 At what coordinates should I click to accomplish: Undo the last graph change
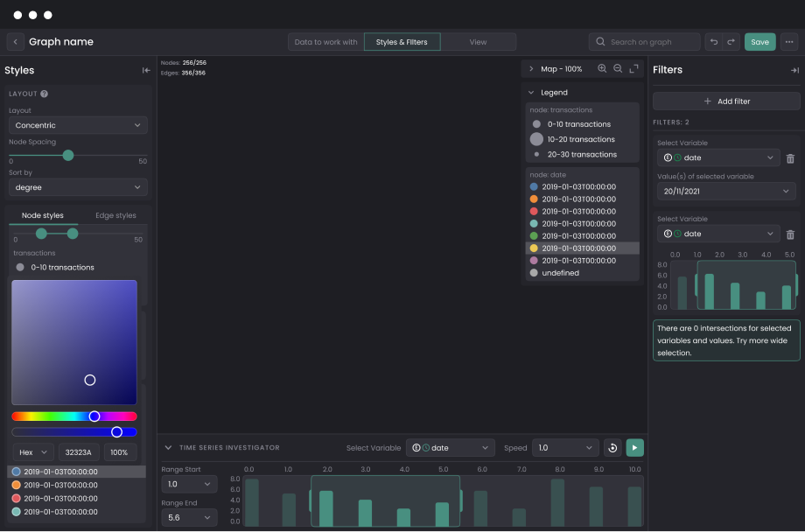(x=714, y=42)
